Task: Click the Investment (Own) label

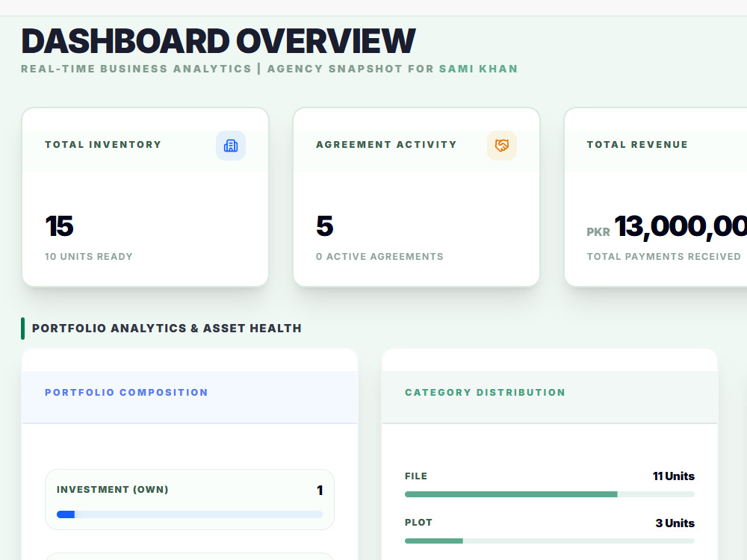Action: pos(113,490)
